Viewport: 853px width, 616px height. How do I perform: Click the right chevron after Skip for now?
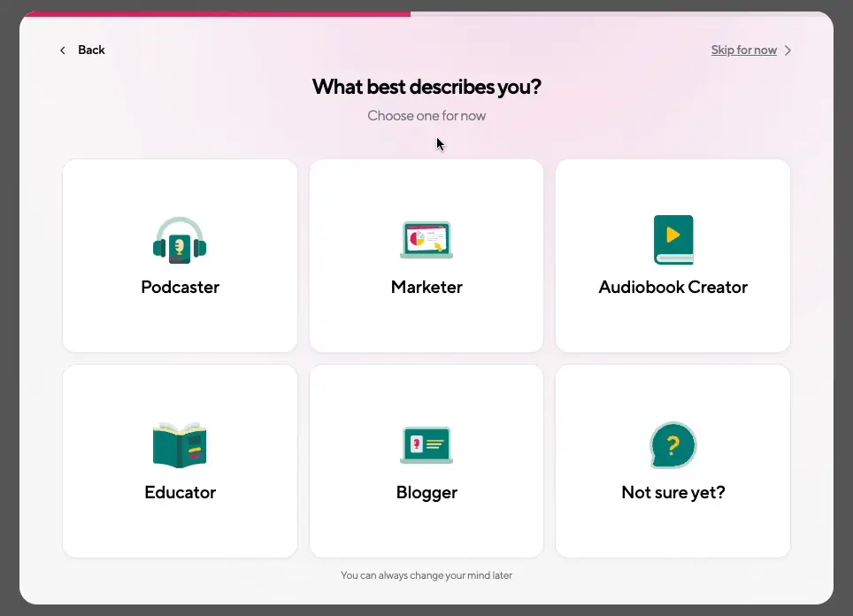[x=788, y=50]
